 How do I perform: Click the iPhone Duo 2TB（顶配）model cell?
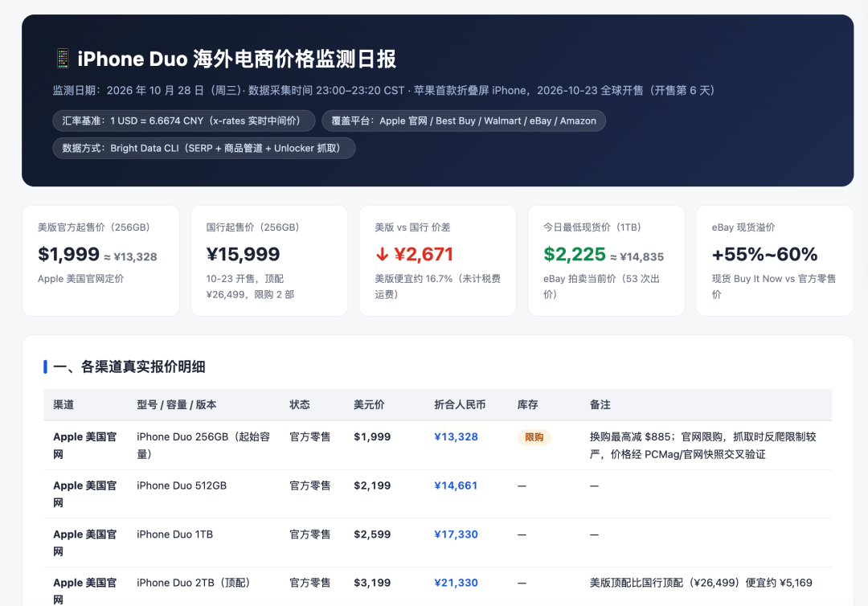click(196, 582)
